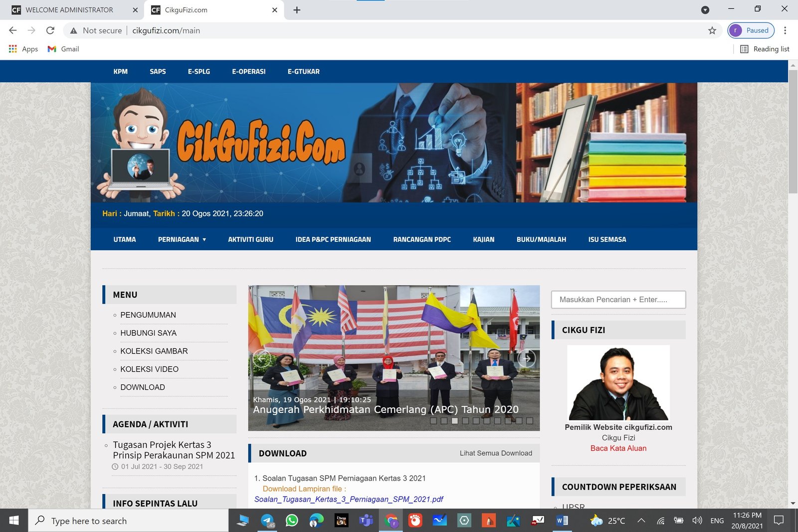The image size is (798, 532).
Task: Open HUBUNGI SAYA in side menu
Action: coord(149,333)
